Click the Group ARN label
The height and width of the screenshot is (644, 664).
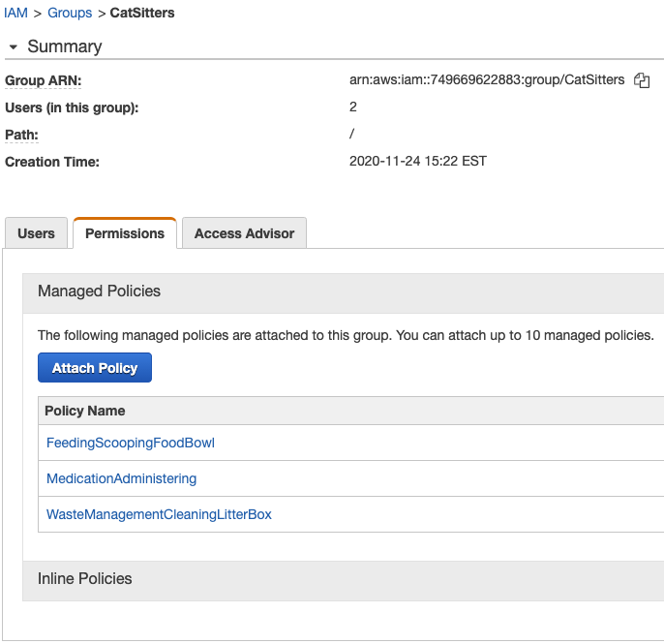point(44,80)
